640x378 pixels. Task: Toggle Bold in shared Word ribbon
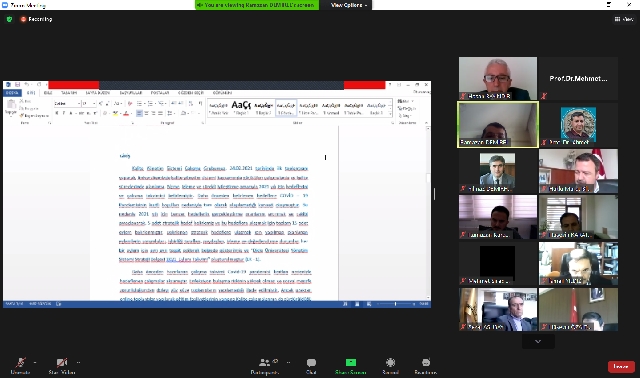(57, 113)
